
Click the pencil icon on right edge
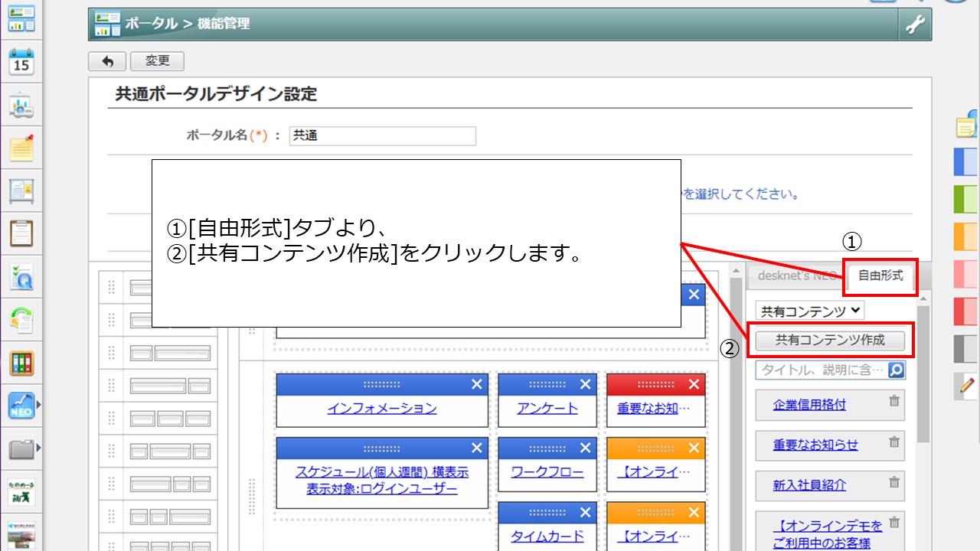pyautogui.click(x=966, y=386)
